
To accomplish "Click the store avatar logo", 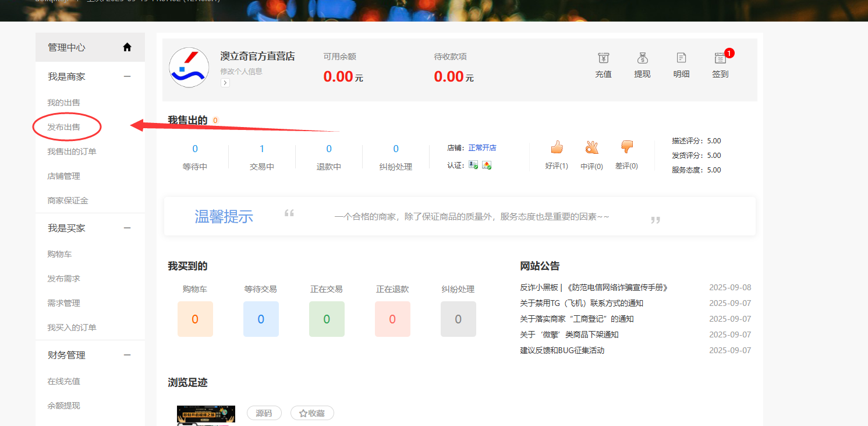I will [x=189, y=67].
